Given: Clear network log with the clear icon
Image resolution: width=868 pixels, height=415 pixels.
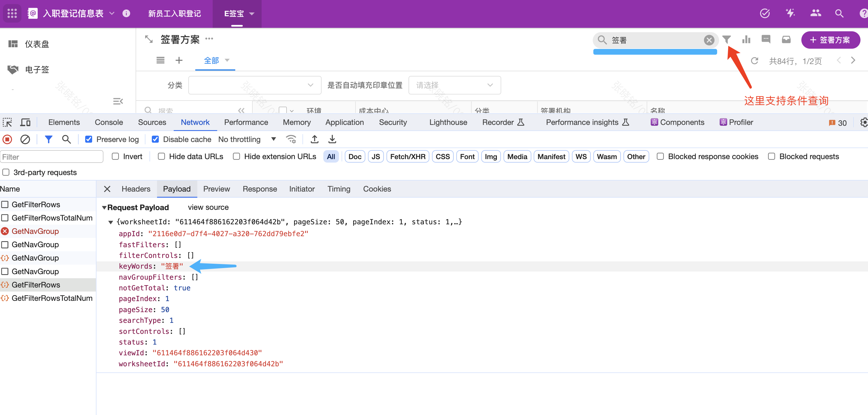Looking at the screenshot, I should pyautogui.click(x=25, y=139).
